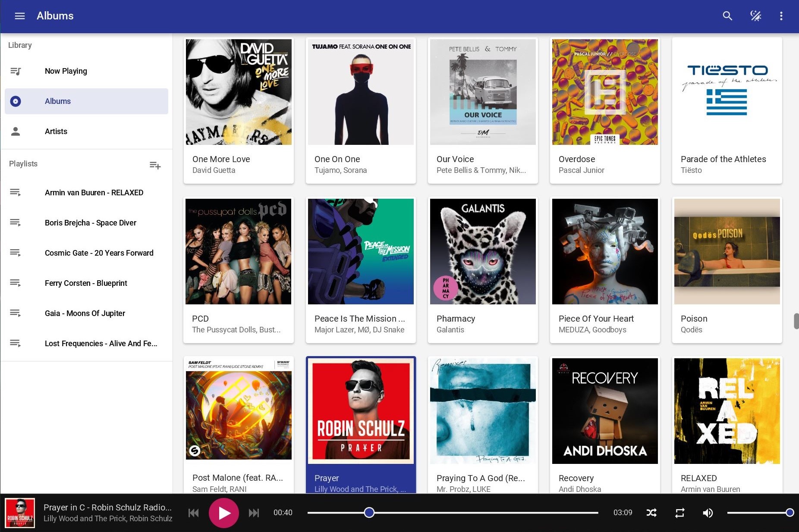Go to Artists in the sidebar
This screenshot has height=532, width=799.
point(86,131)
